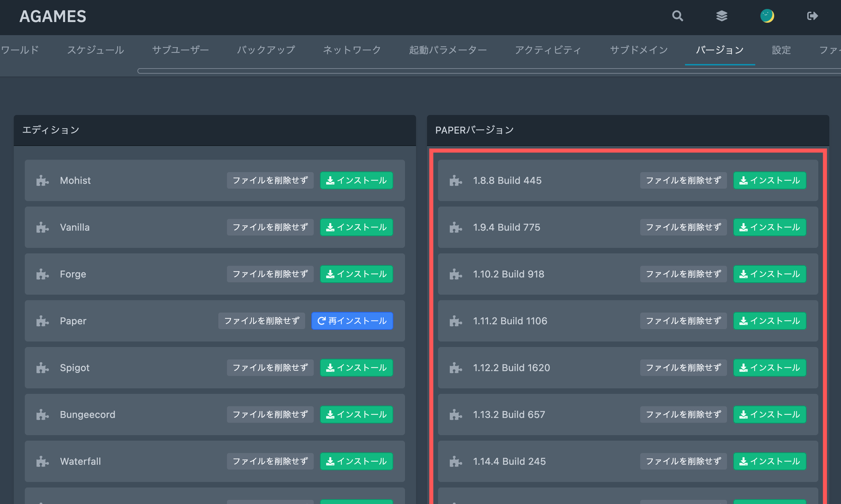Click puzzle icon next to 1.8.8 Build 445

click(x=456, y=180)
